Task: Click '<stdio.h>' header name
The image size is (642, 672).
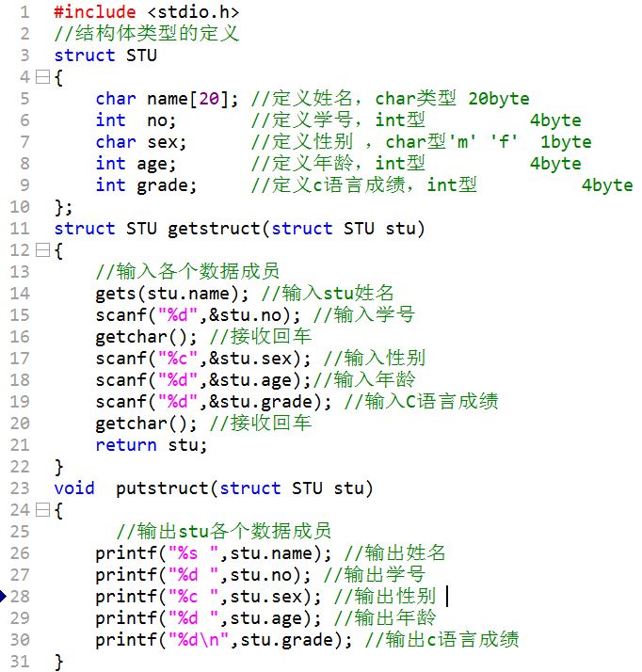Action: point(193,12)
